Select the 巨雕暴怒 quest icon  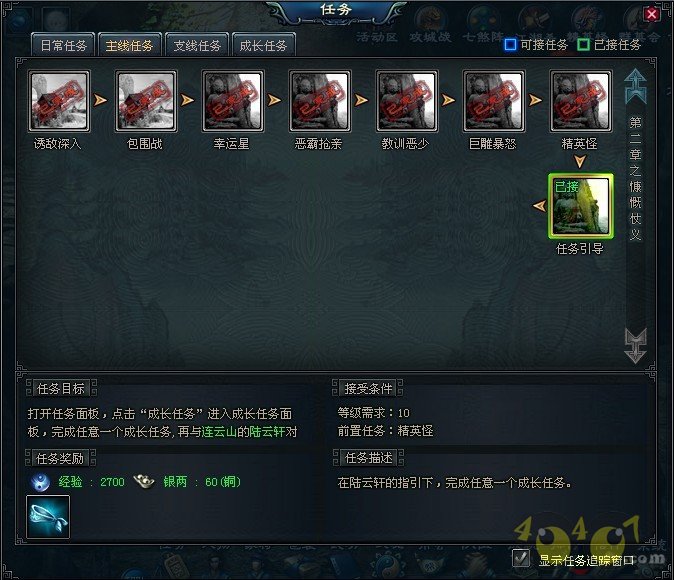pyautogui.click(x=493, y=101)
